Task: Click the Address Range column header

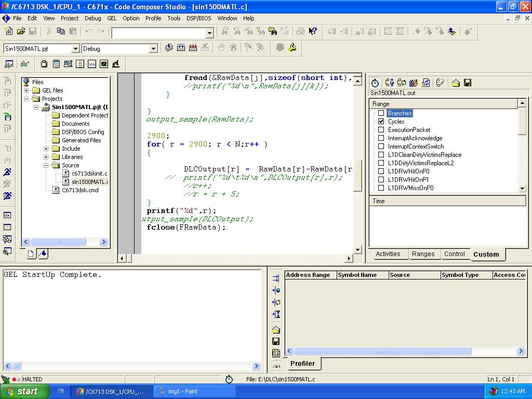Action: pyautogui.click(x=311, y=275)
